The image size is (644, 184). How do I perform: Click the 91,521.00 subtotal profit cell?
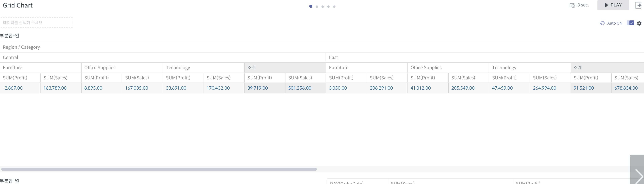pyautogui.click(x=591, y=88)
